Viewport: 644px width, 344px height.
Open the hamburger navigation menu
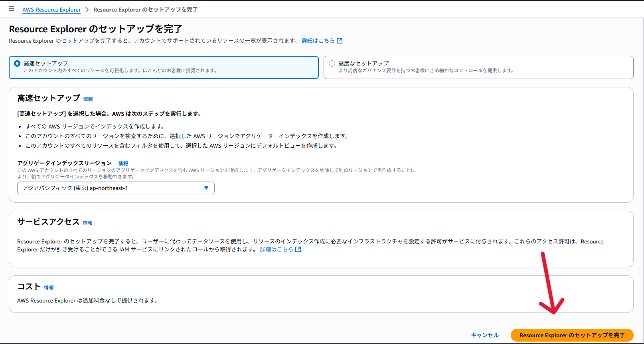12,9
